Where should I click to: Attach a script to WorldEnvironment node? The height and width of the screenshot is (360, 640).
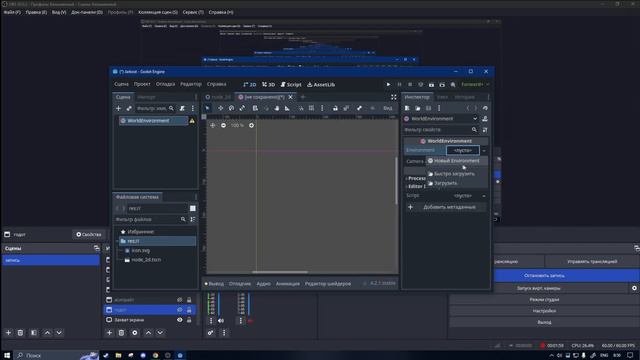(x=182, y=109)
